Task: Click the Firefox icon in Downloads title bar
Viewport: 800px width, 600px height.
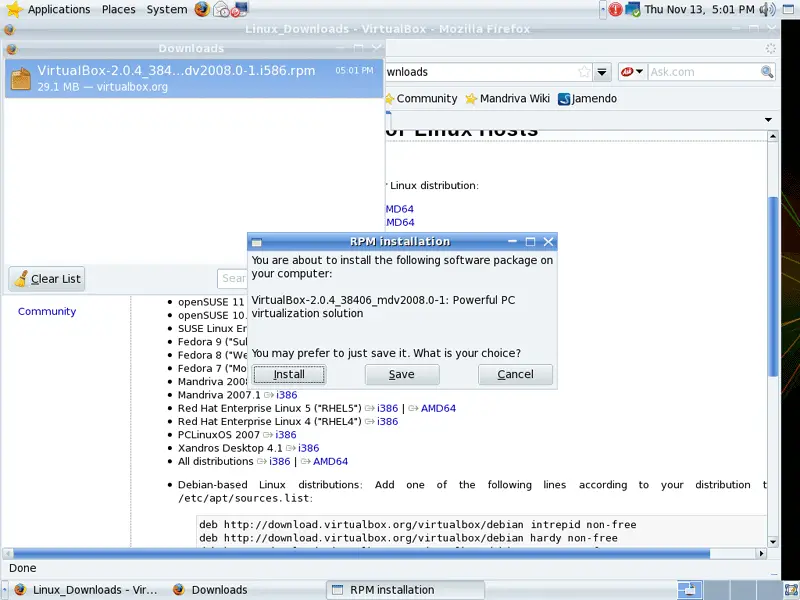Action: 11,48
